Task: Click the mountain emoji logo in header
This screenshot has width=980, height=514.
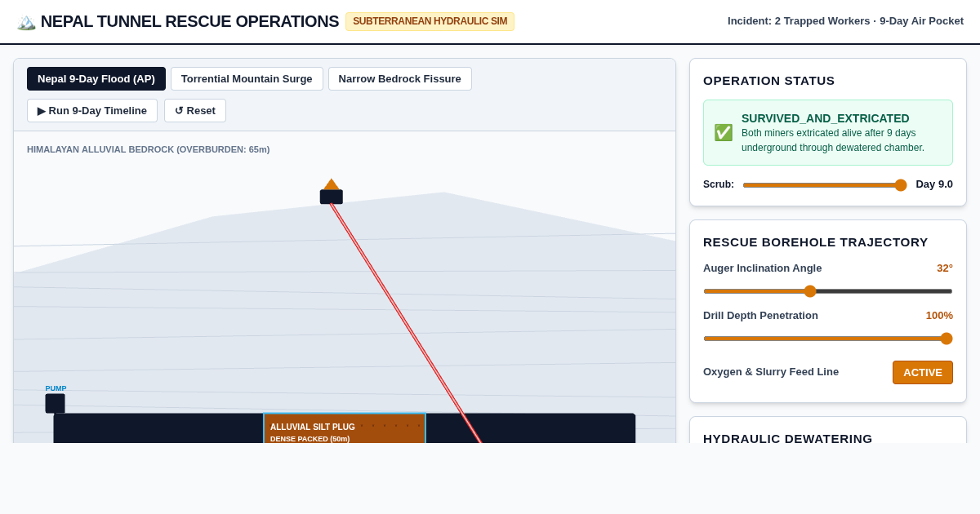Action: click(x=26, y=22)
